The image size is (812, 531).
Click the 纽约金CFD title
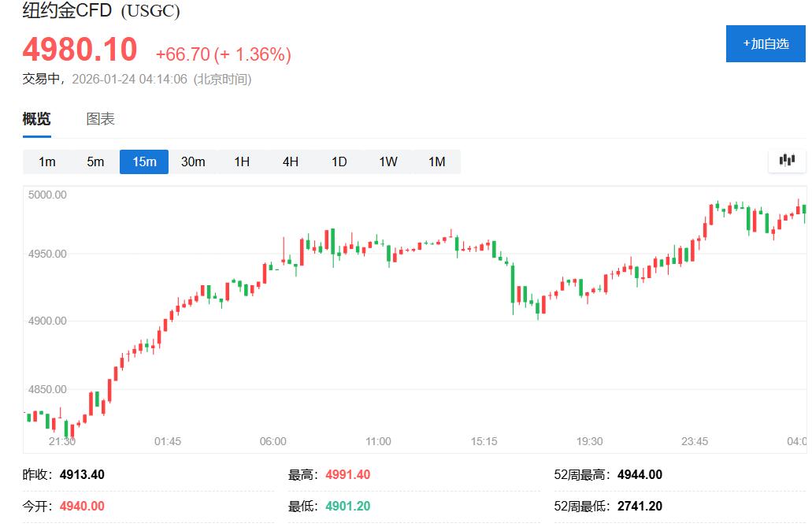68,11
